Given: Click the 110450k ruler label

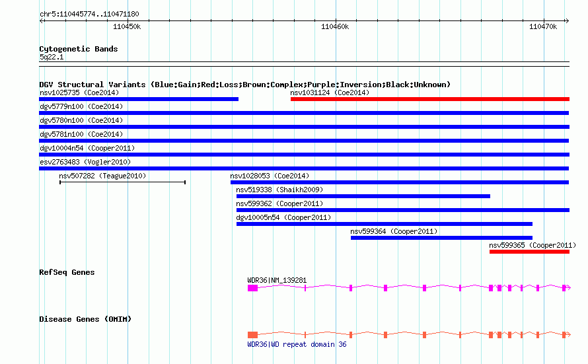Looking at the screenshot, I should coord(127,26).
